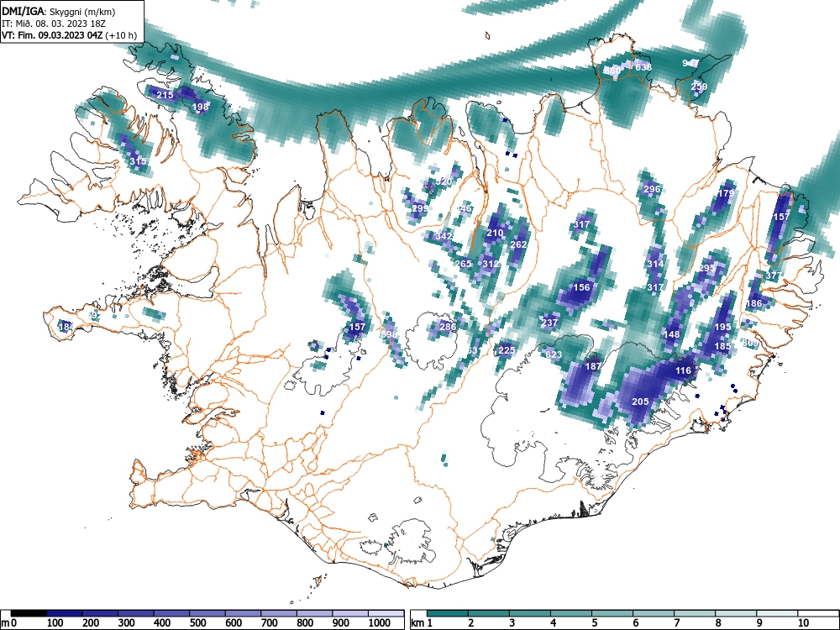Click the visibility value 880 in northeast
This screenshot has height=630, width=840.
coord(612,71)
